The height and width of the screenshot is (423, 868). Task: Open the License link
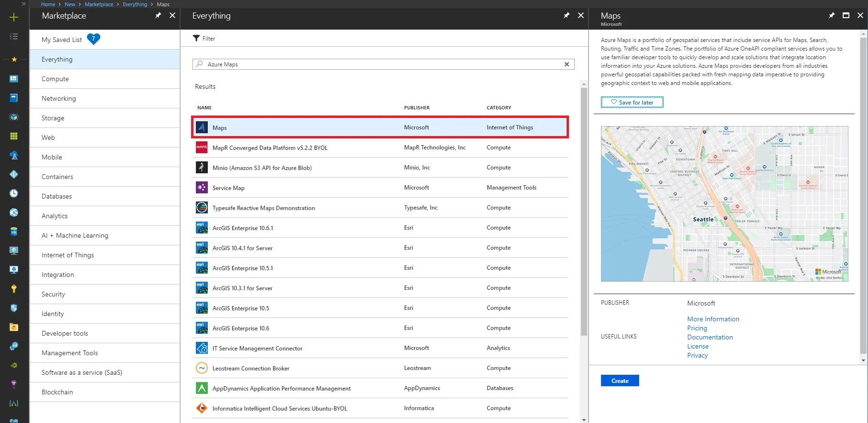pos(698,346)
